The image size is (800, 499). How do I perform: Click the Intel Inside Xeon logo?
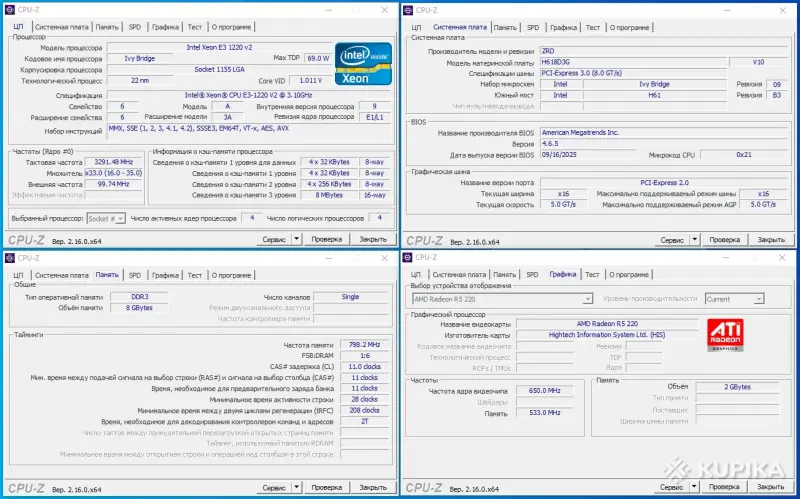pos(363,63)
